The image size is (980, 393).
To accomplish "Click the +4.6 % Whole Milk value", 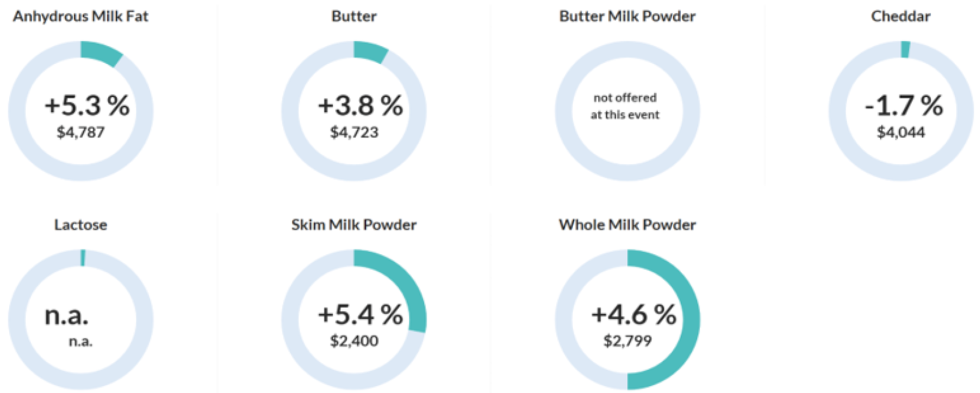I will 634,314.
